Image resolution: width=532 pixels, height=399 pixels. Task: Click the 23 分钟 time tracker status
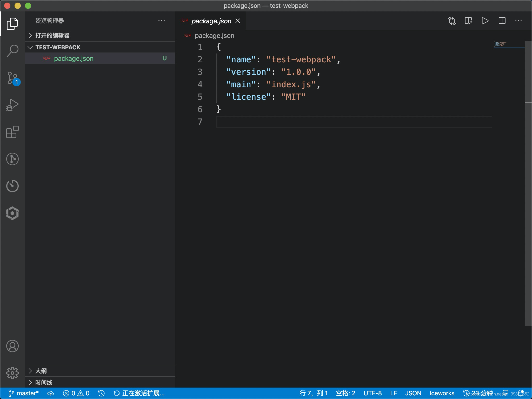[x=478, y=393]
